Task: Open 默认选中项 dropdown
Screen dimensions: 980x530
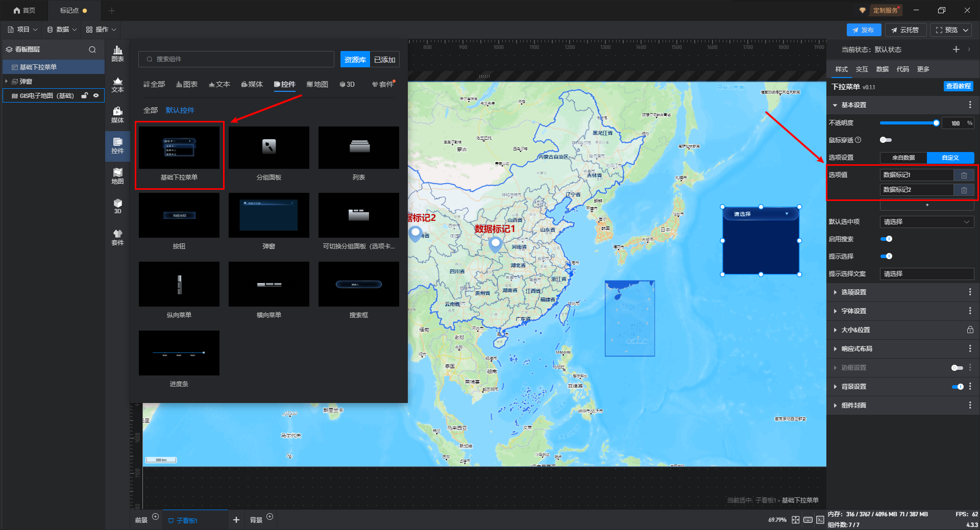Action: (x=927, y=222)
